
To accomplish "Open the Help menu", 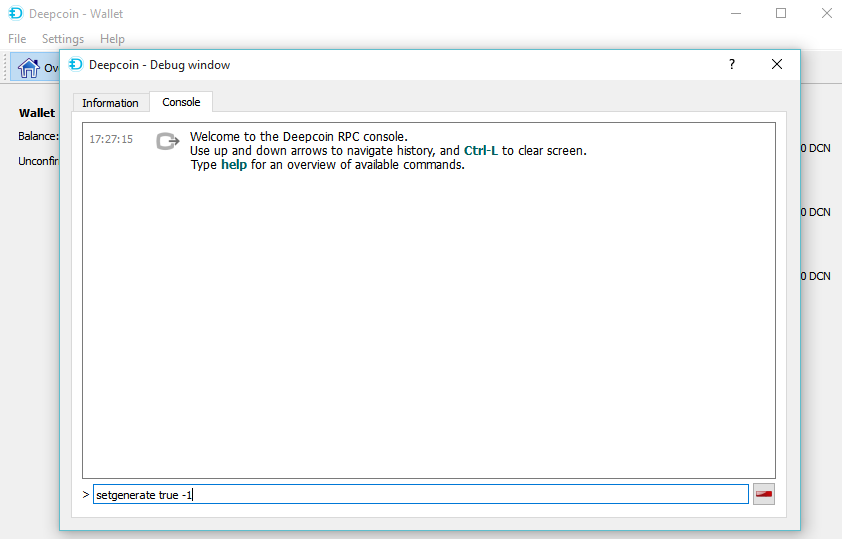I will tap(112, 39).
